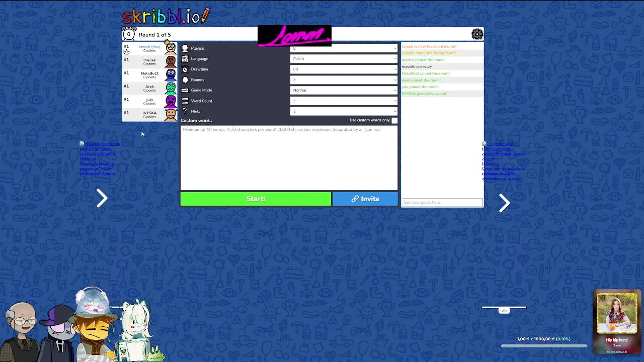Focus the Type your guess here field
Screen dimensions: 644x362
[x=442, y=202]
